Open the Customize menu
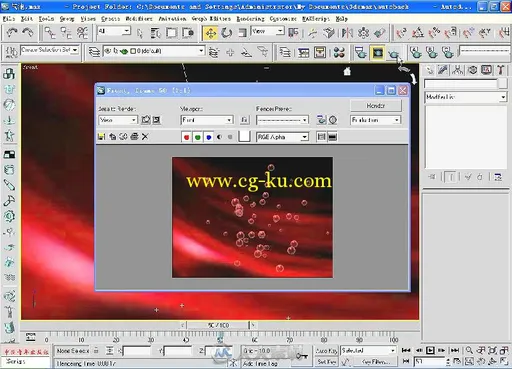 283,19
